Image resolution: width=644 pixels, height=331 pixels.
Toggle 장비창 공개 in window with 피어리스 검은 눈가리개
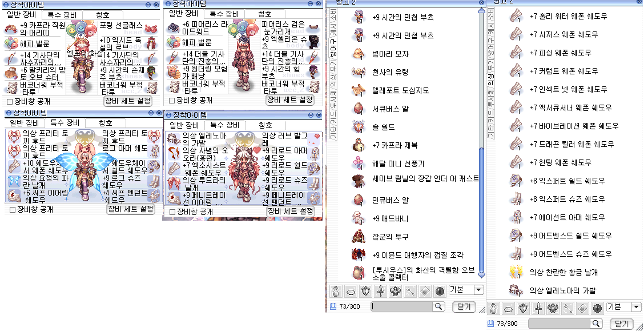(172, 100)
